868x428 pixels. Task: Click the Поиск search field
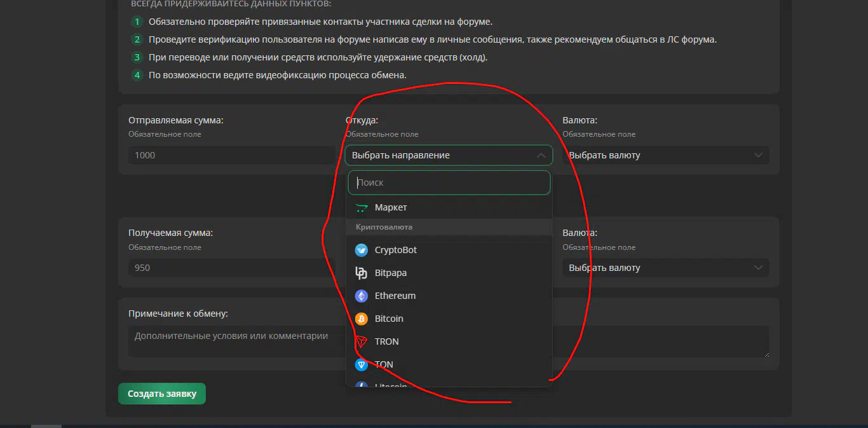[x=449, y=183]
